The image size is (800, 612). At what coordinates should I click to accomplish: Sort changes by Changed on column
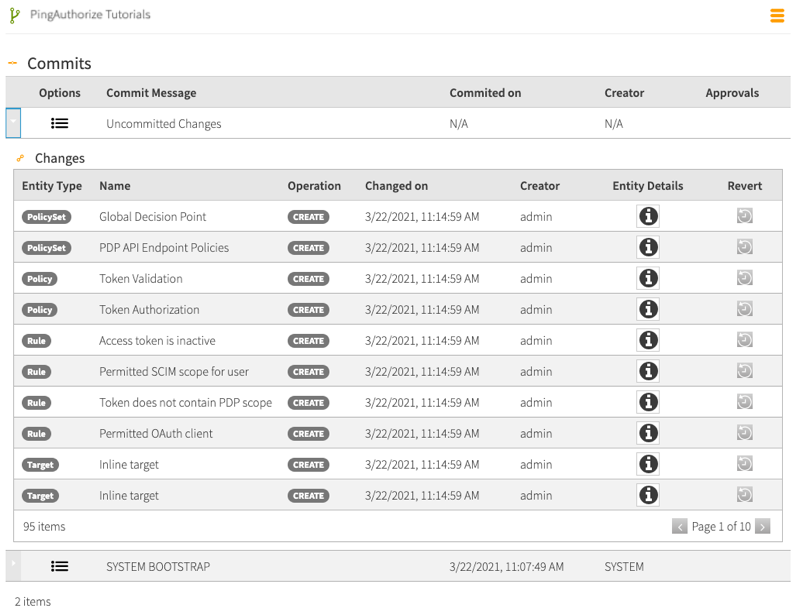tap(396, 186)
